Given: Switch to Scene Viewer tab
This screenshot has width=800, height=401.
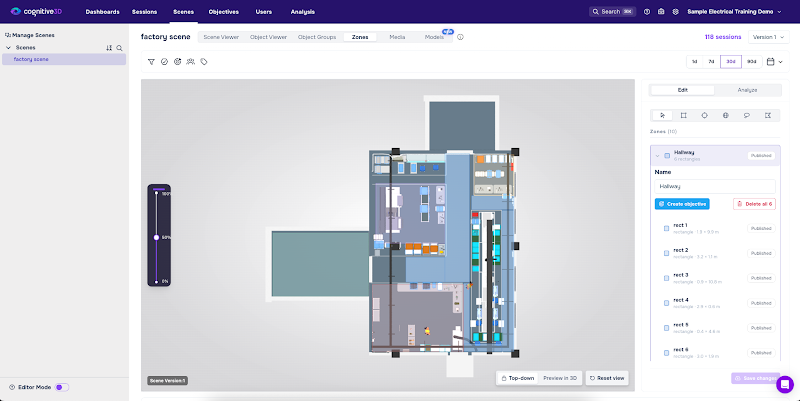Looking at the screenshot, I should tap(221, 37).
